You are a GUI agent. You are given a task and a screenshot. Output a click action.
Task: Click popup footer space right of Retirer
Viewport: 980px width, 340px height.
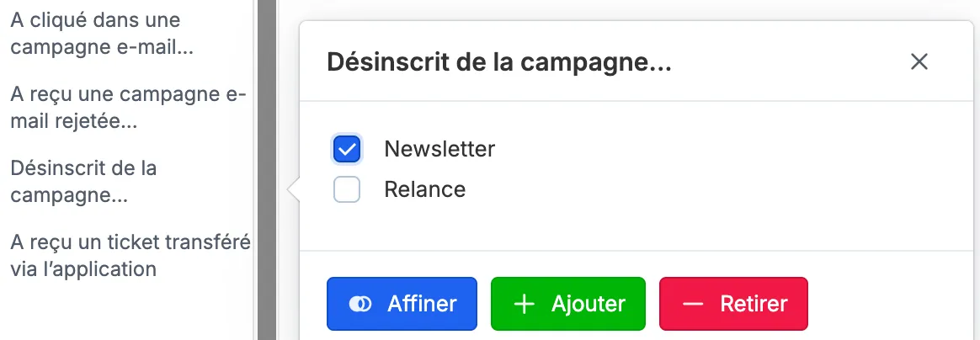[891, 304]
